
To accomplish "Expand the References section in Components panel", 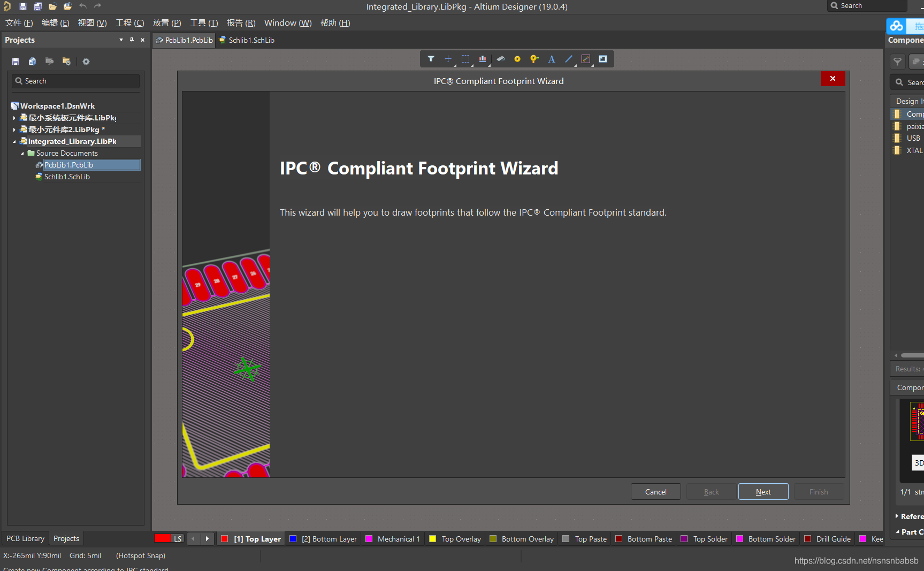I will point(897,516).
